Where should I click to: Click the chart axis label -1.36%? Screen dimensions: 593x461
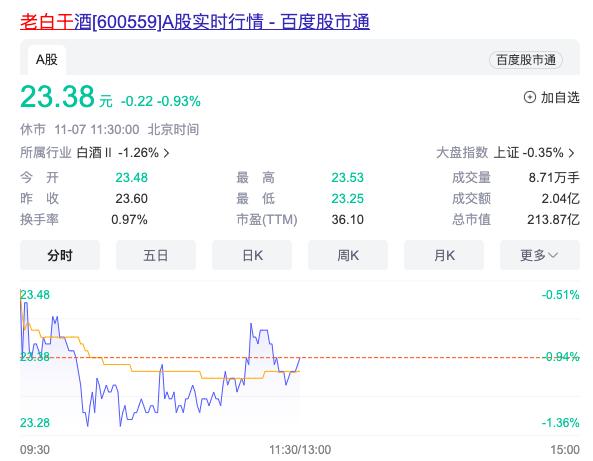(x=560, y=423)
